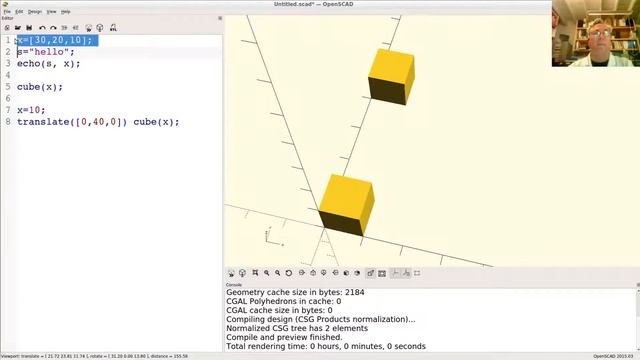Switch to the Front view cube icon
This screenshot has width=640, height=360.
[346, 273]
